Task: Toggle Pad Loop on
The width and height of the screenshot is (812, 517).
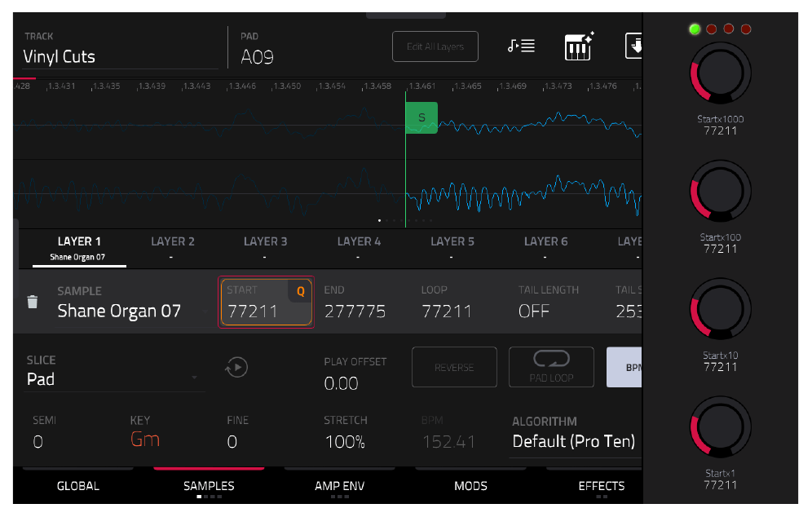Action: (x=551, y=367)
